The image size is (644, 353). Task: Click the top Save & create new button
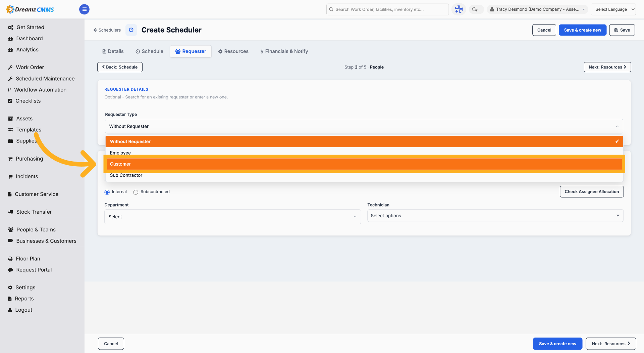(x=582, y=30)
